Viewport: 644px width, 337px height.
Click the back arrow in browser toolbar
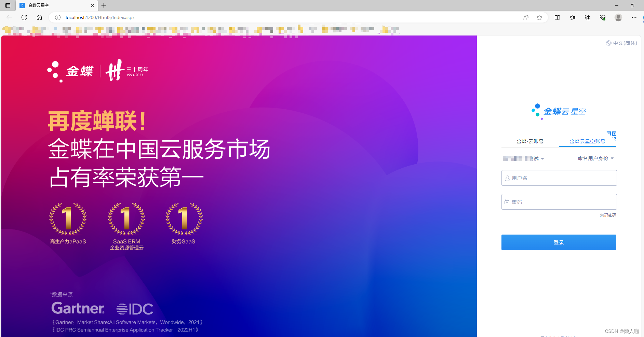[9, 17]
